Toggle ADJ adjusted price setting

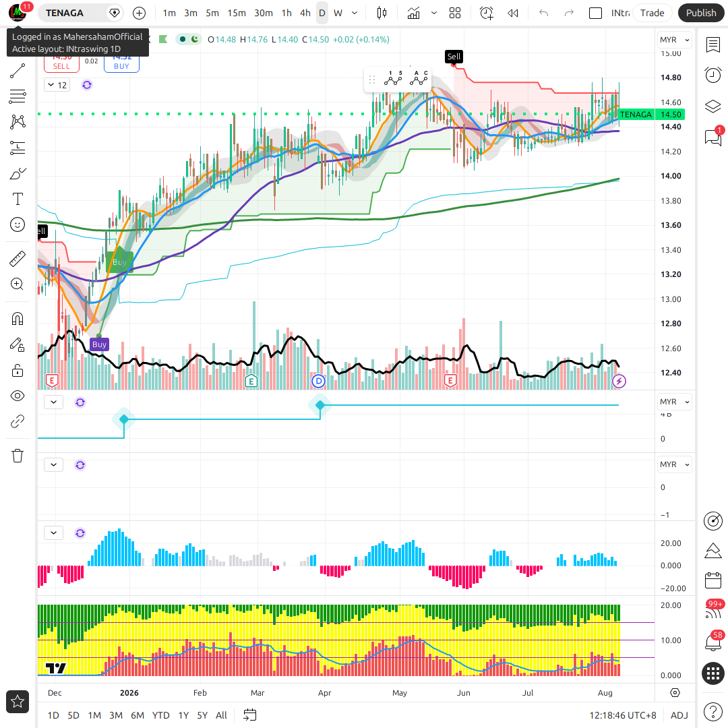coord(679,715)
